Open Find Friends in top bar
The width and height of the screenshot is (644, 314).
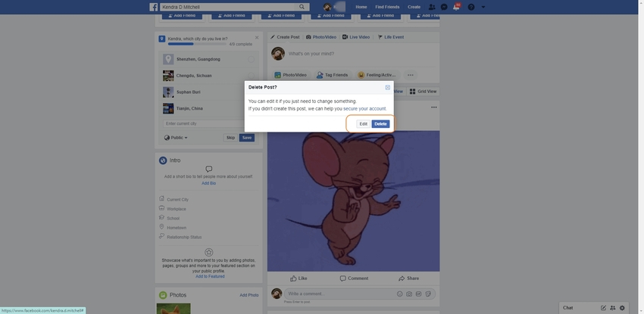387,7
